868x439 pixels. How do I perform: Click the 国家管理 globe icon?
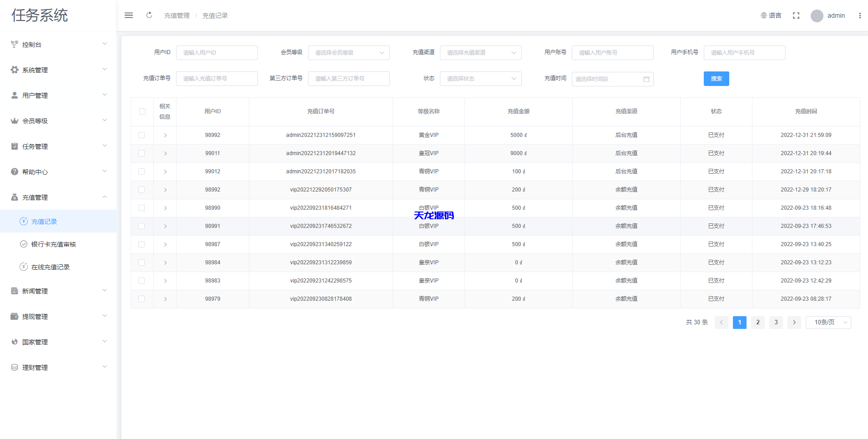[15, 342]
